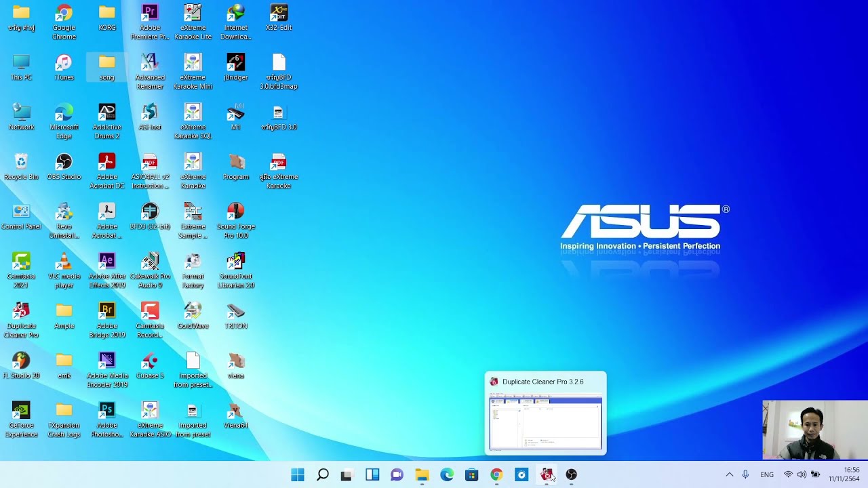868x488 pixels.
Task: Open File Explorer from taskbar
Action: click(x=422, y=475)
